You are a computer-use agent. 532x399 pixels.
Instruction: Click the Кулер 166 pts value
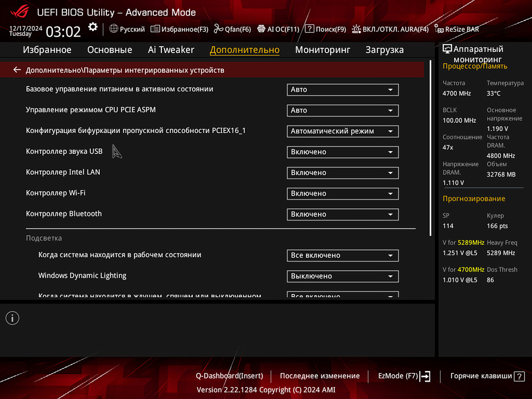[x=497, y=226]
